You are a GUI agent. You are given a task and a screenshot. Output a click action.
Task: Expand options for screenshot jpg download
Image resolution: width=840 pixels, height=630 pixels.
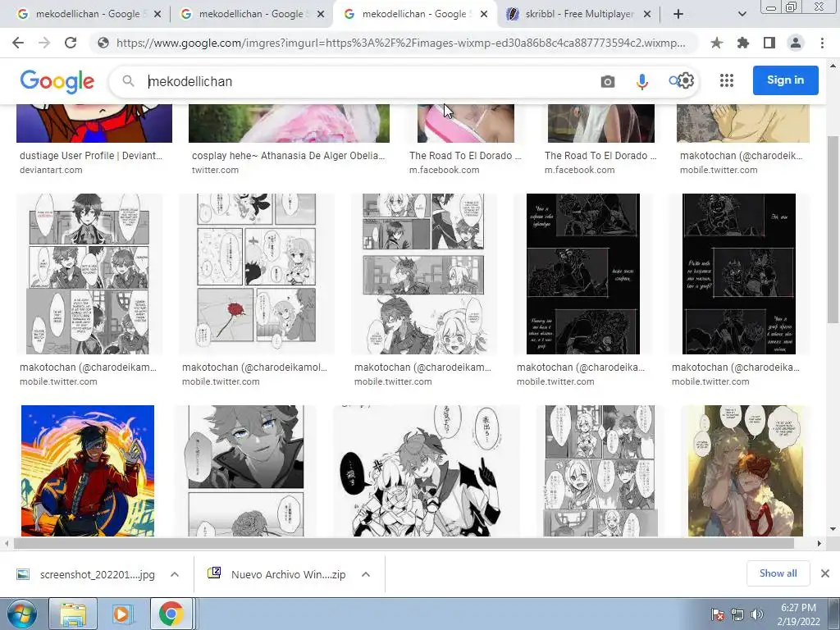(x=175, y=574)
